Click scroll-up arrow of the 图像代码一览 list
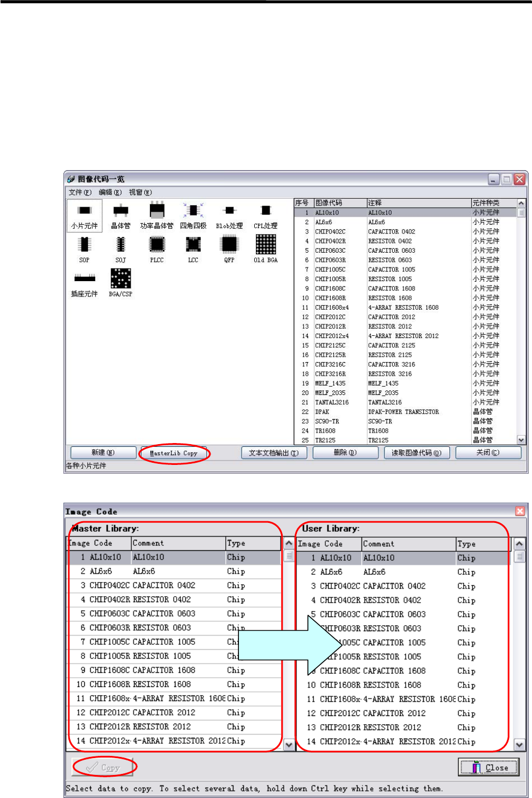 click(521, 203)
